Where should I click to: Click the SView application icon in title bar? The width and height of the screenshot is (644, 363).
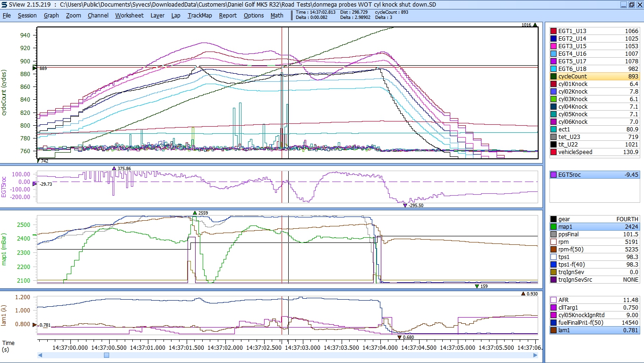pos(4,4)
